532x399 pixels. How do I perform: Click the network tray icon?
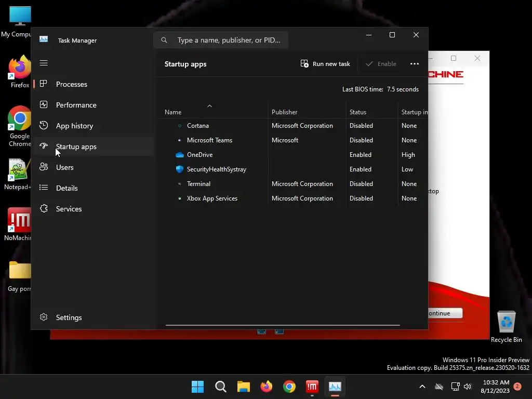coord(455,387)
